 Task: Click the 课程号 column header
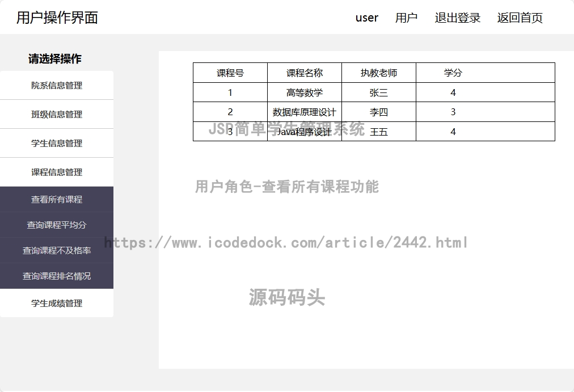click(230, 73)
